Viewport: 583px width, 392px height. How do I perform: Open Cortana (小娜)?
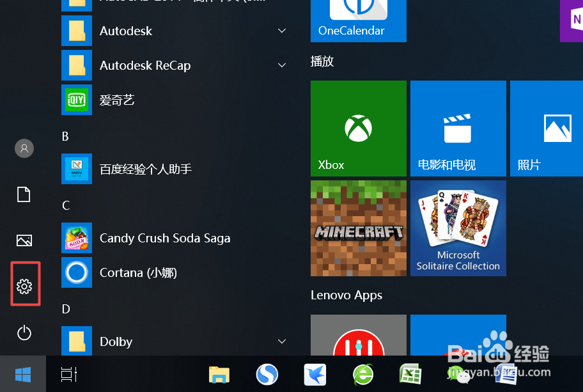click(x=175, y=272)
